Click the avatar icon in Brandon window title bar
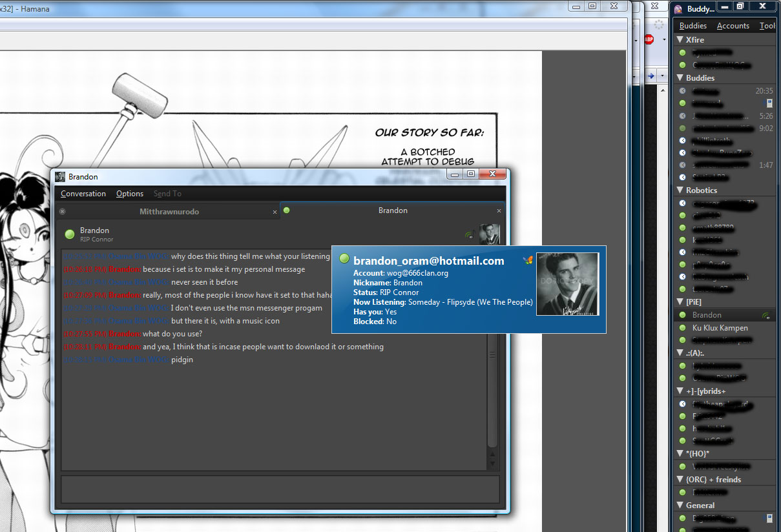Screen dimensions: 781x532 60,177
